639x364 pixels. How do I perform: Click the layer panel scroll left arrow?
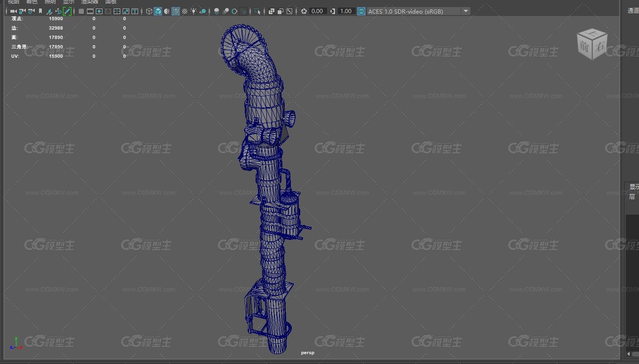click(x=630, y=354)
